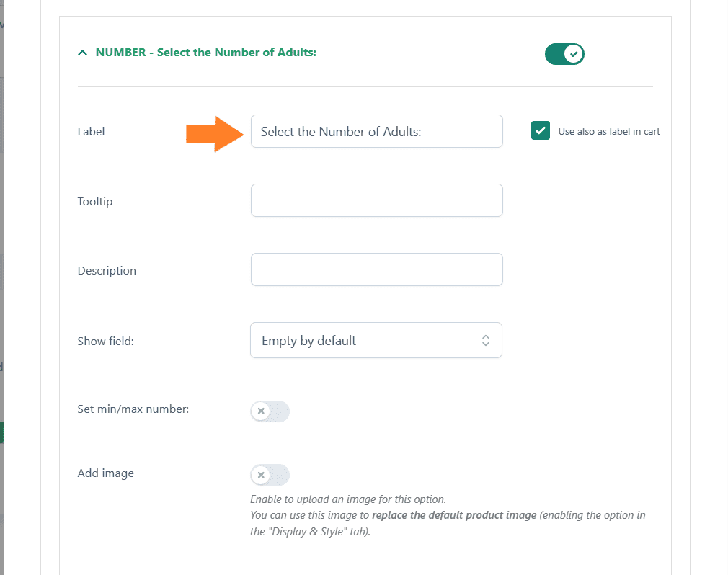Click the 'Label' field caption
The width and height of the screenshot is (728, 575).
[91, 132]
